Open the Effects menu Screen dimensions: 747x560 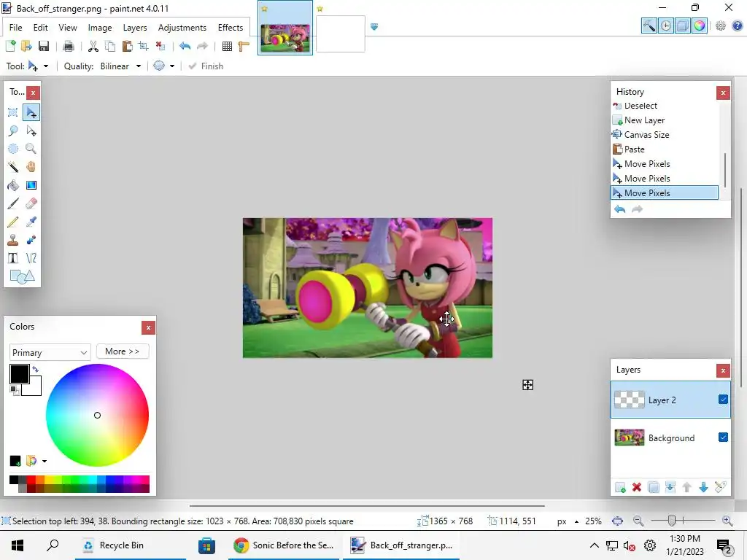pos(230,28)
